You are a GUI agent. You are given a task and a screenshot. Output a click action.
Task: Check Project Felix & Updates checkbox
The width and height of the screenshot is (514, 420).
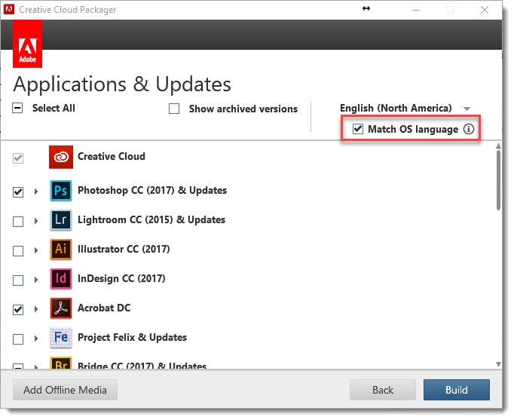[x=18, y=339]
